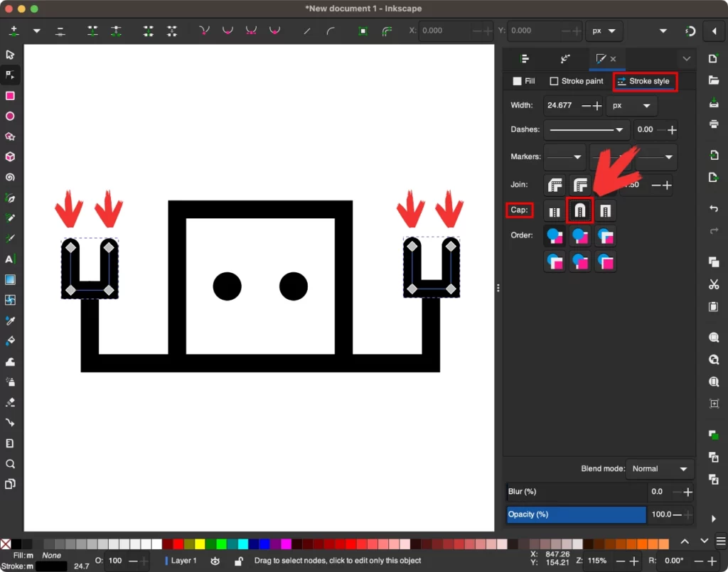This screenshot has width=728, height=572.
Task: Select the 3D Box tool
Action: (x=10, y=157)
